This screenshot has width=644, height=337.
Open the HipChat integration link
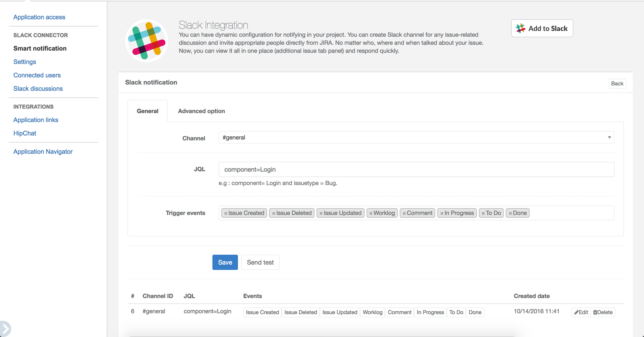[x=25, y=133]
